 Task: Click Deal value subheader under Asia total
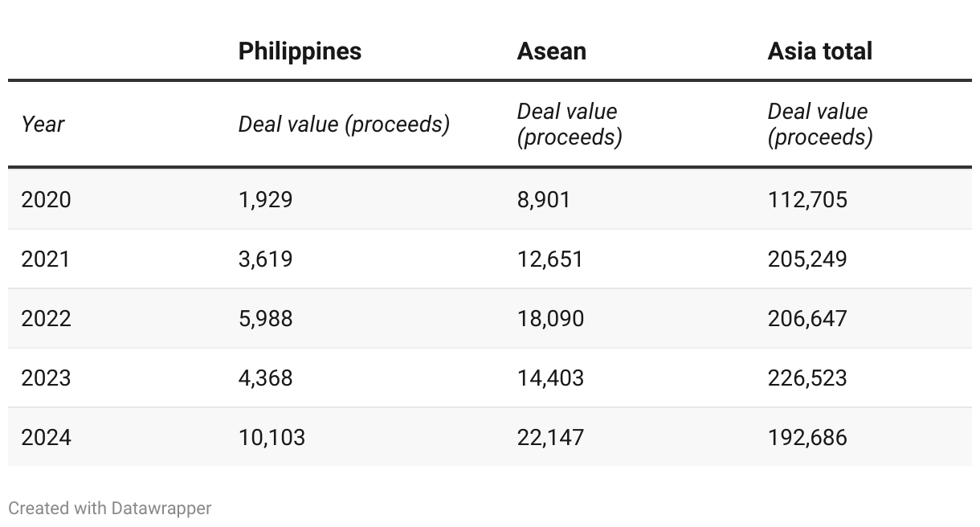(819, 125)
